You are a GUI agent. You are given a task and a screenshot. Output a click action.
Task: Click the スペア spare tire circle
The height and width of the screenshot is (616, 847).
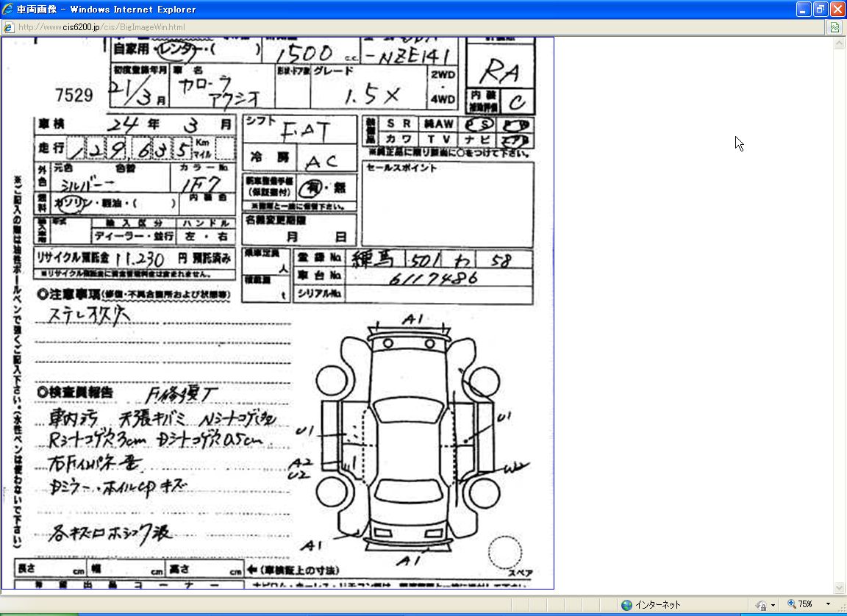click(505, 551)
